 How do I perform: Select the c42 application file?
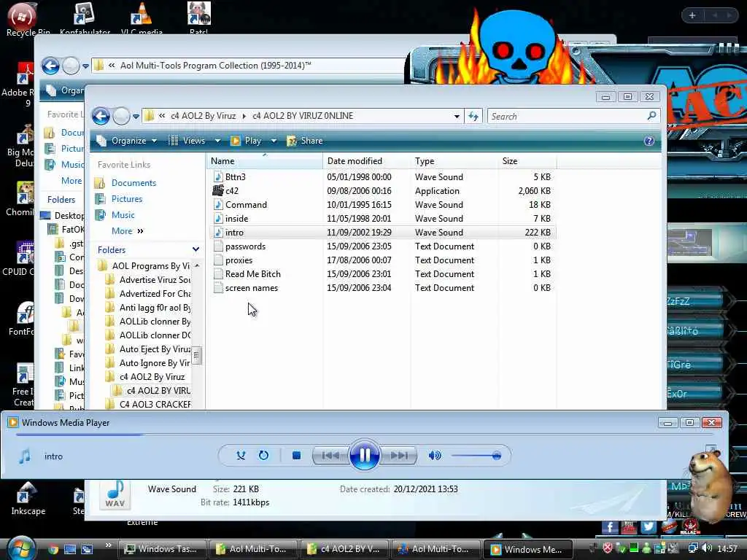coord(382,190)
